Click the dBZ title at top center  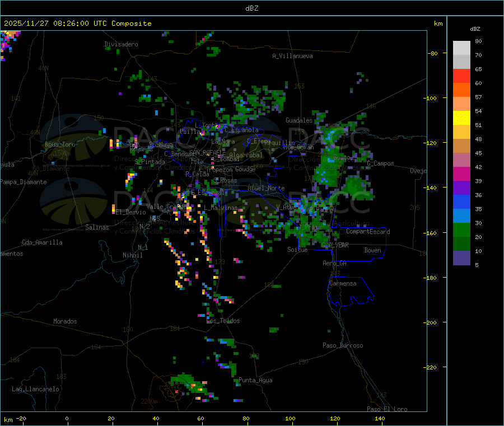(252, 8)
